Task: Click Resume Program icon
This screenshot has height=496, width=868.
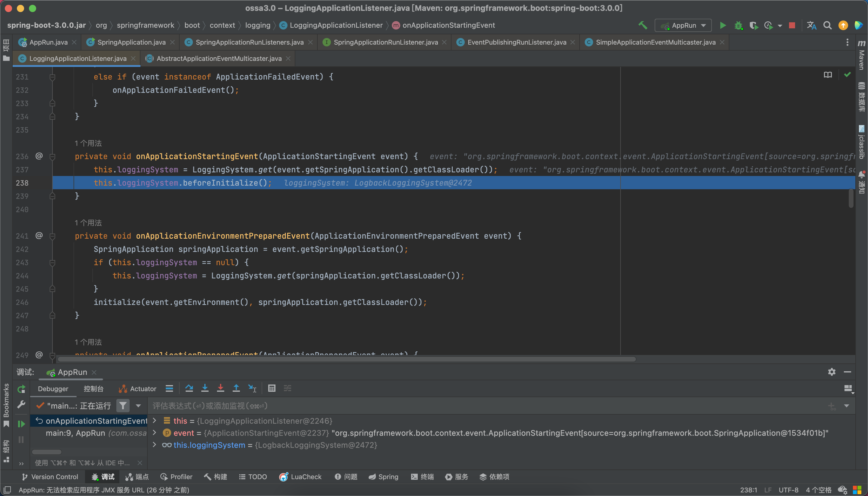Action: click(x=21, y=424)
